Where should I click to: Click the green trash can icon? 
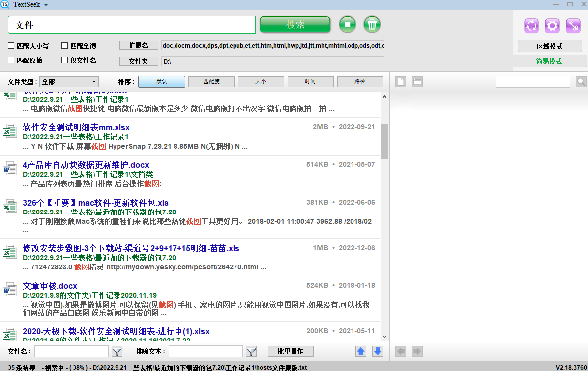(x=372, y=24)
